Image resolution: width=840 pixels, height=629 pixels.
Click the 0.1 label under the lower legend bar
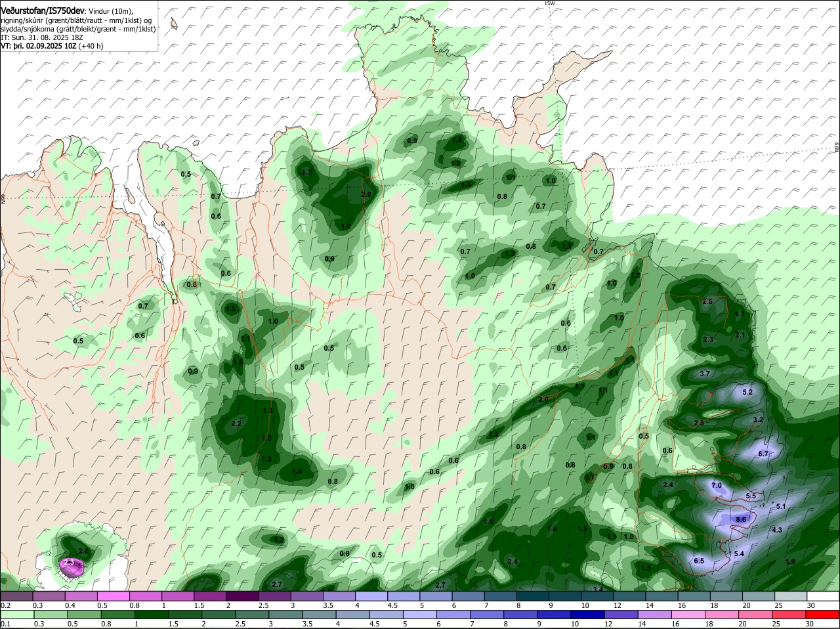[5, 624]
